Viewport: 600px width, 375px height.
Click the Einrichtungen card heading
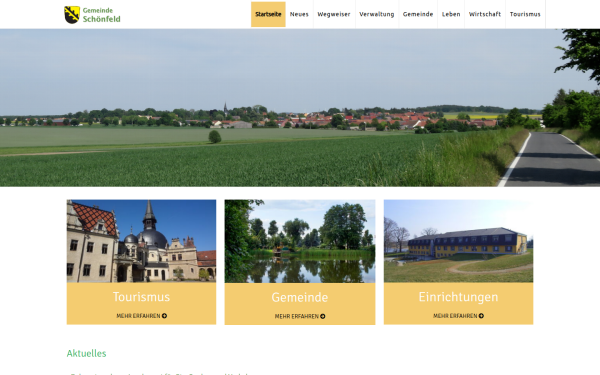click(x=458, y=297)
